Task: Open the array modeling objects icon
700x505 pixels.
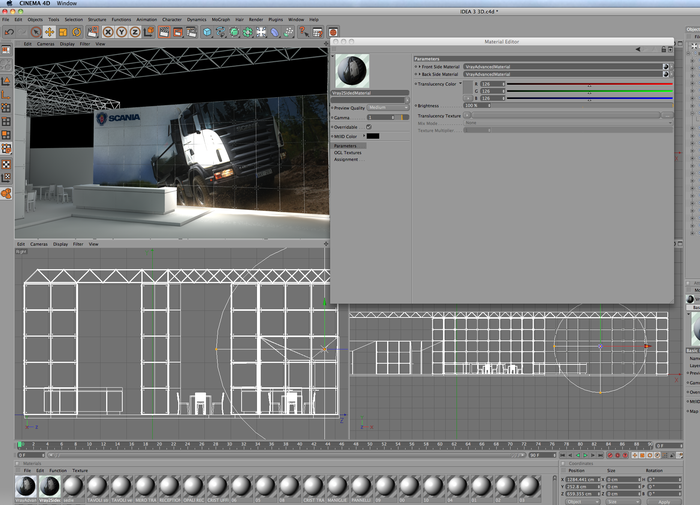Action: [x=248, y=32]
